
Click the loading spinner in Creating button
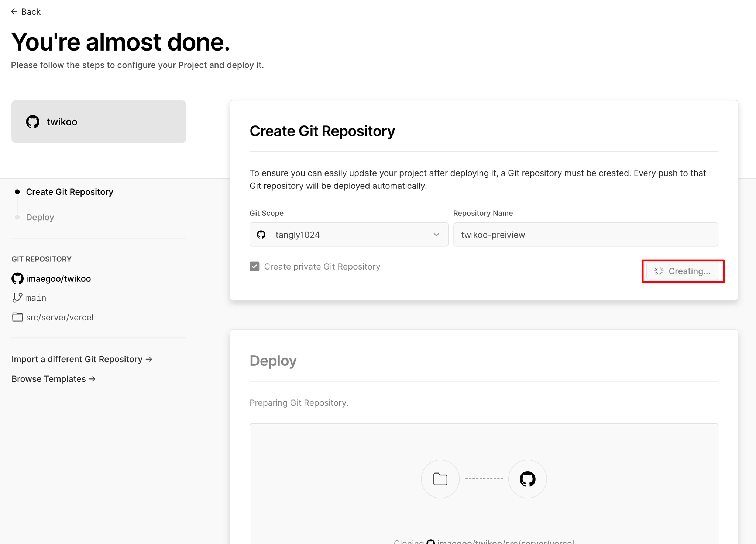[659, 271]
